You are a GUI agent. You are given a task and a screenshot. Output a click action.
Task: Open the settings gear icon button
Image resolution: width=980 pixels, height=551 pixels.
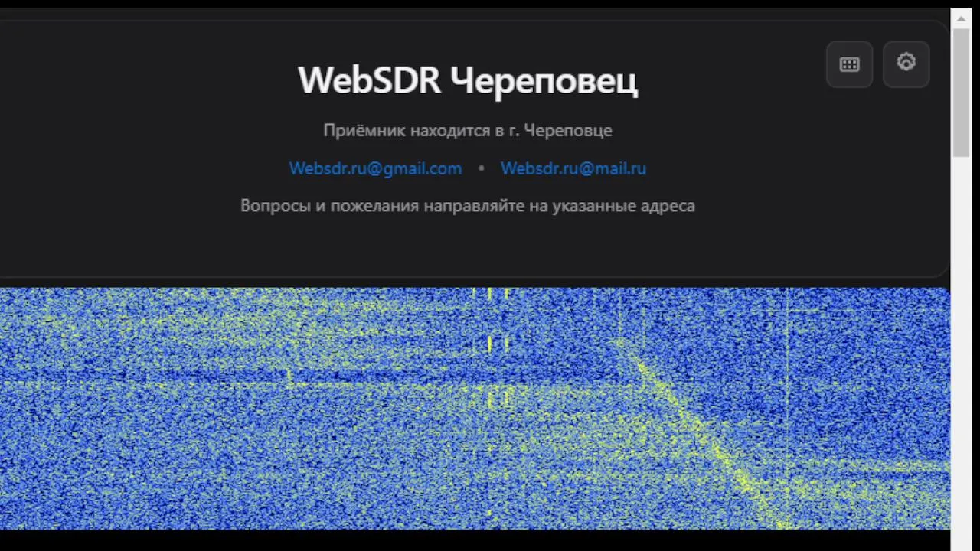pos(906,64)
